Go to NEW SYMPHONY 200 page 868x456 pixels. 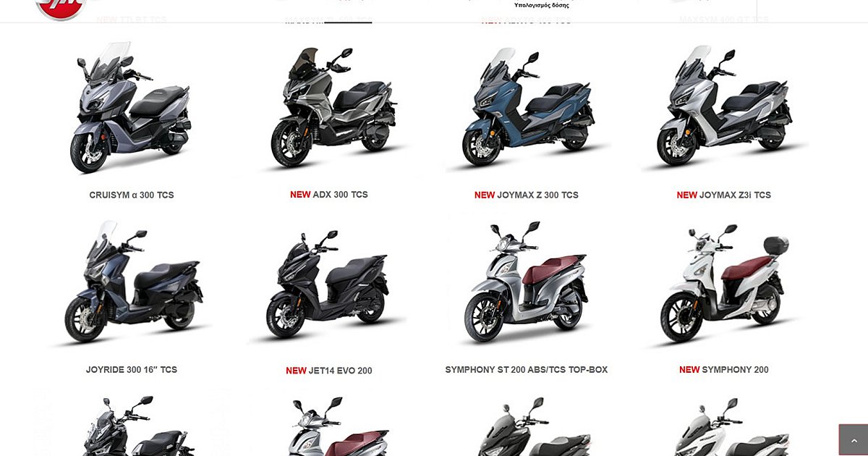coord(723,370)
